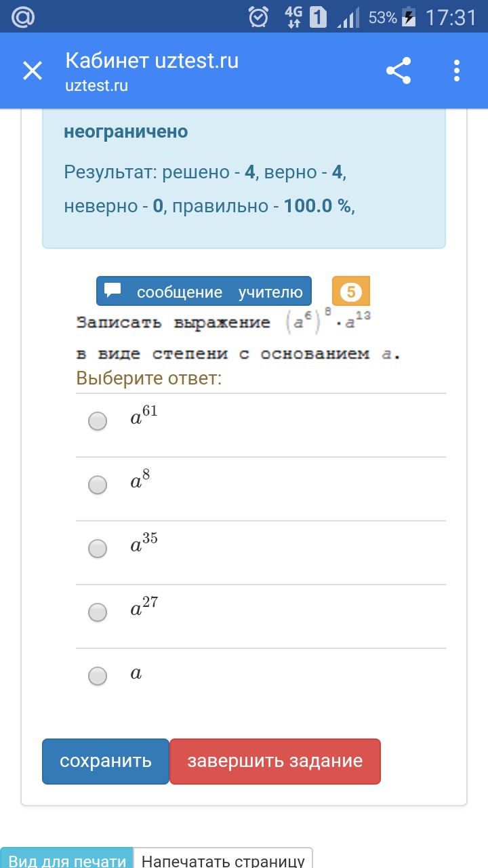Image resolution: width=488 pixels, height=868 pixels.
Task: Tap the speech bubble message icon
Action: 113,291
